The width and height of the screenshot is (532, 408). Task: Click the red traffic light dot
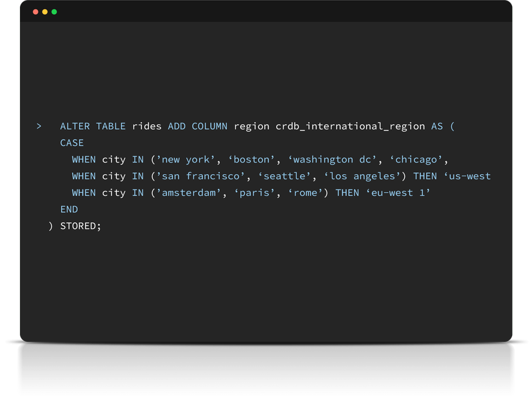click(37, 12)
